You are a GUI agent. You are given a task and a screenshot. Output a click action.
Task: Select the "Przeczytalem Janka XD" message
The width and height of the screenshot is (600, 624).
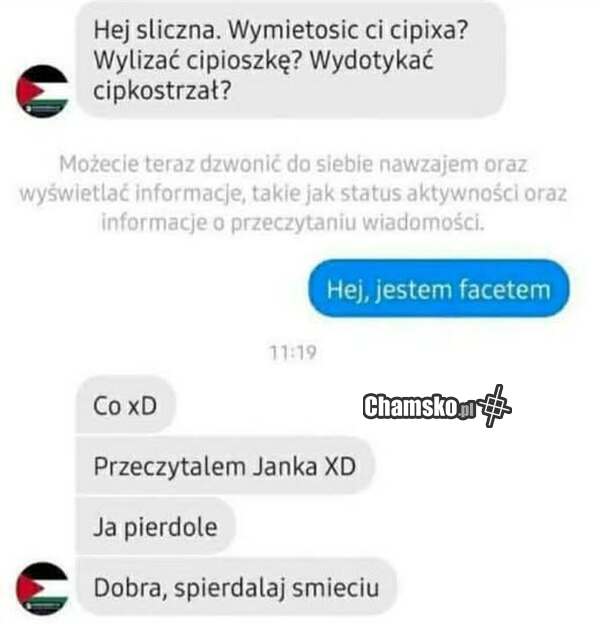pos(225,466)
